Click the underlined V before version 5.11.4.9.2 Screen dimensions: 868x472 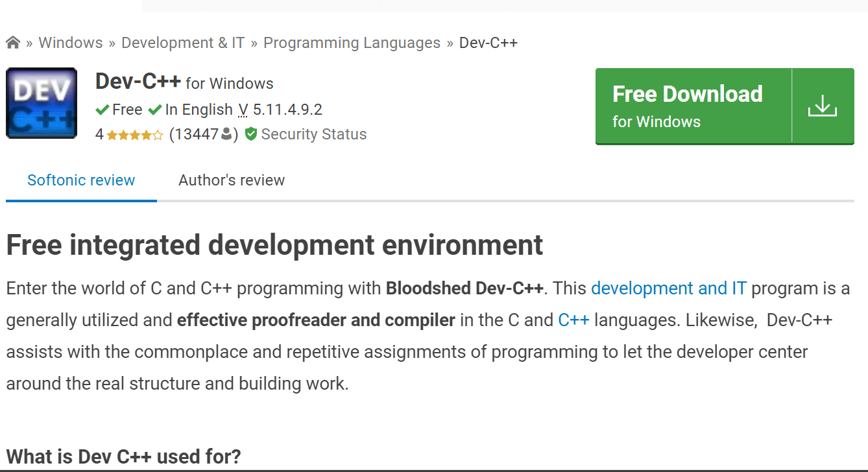coord(243,109)
